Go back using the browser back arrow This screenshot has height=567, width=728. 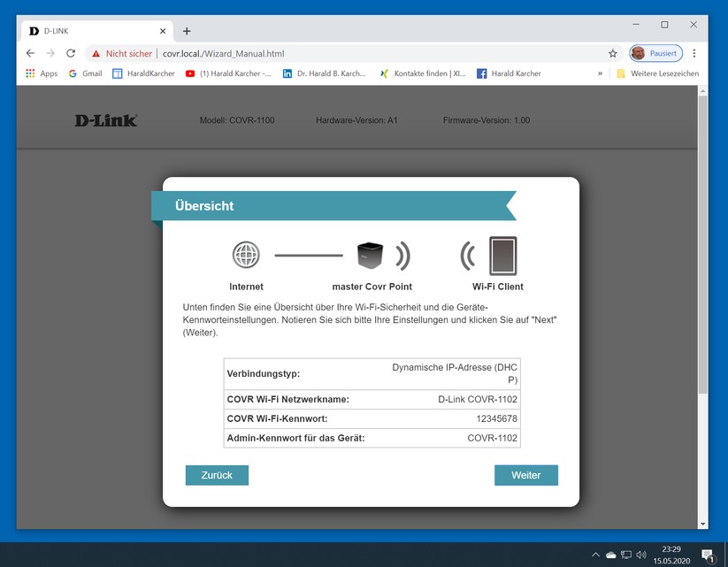30,53
